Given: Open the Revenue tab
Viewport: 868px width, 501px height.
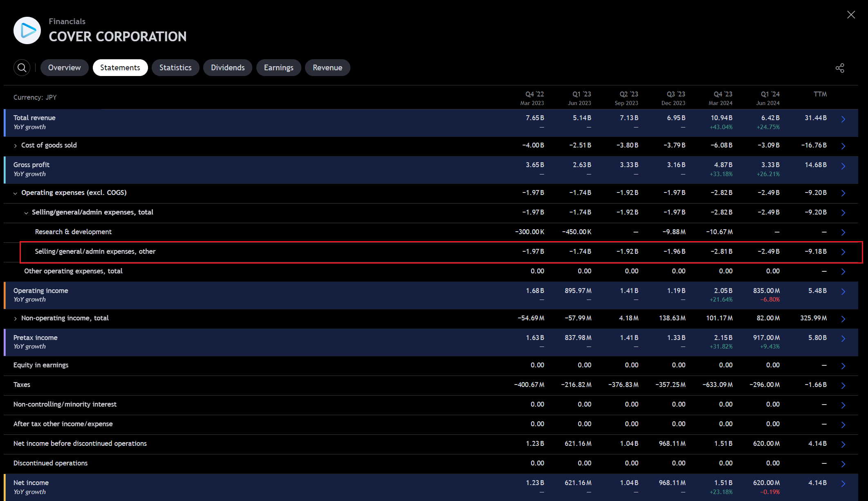Looking at the screenshot, I should click(327, 67).
